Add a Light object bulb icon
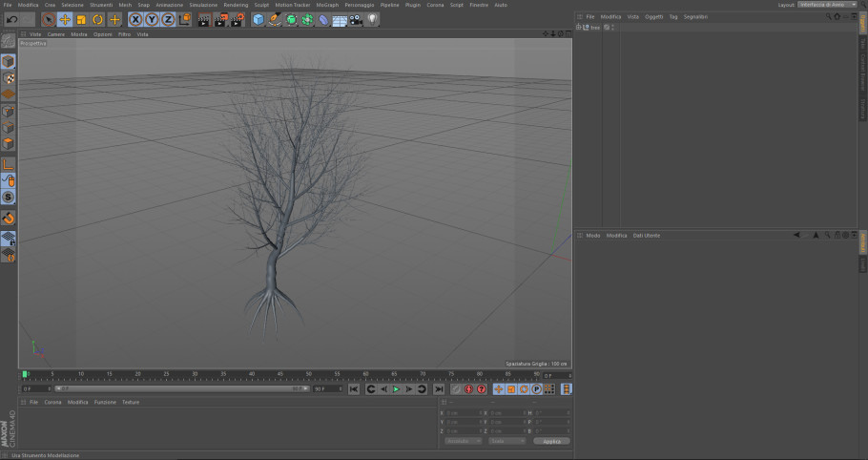The width and height of the screenshot is (868, 460). 372,19
